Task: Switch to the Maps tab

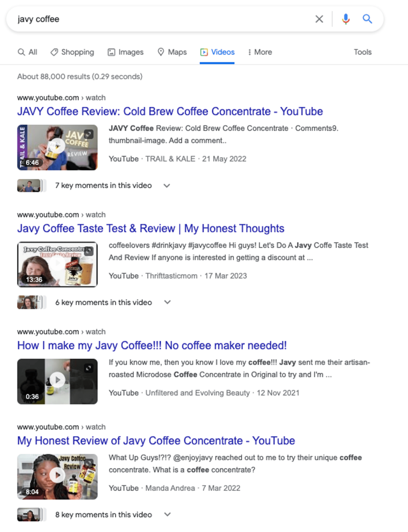Action: (x=172, y=52)
